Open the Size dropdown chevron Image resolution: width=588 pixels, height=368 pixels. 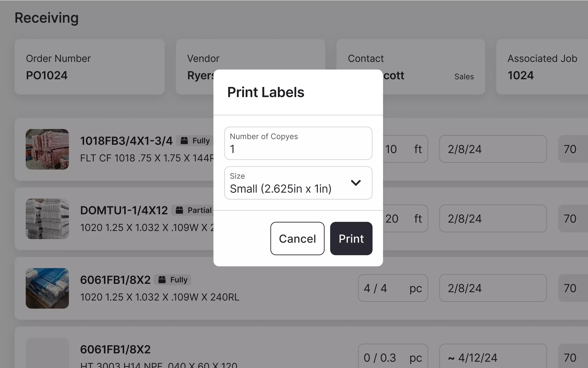(x=356, y=183)
